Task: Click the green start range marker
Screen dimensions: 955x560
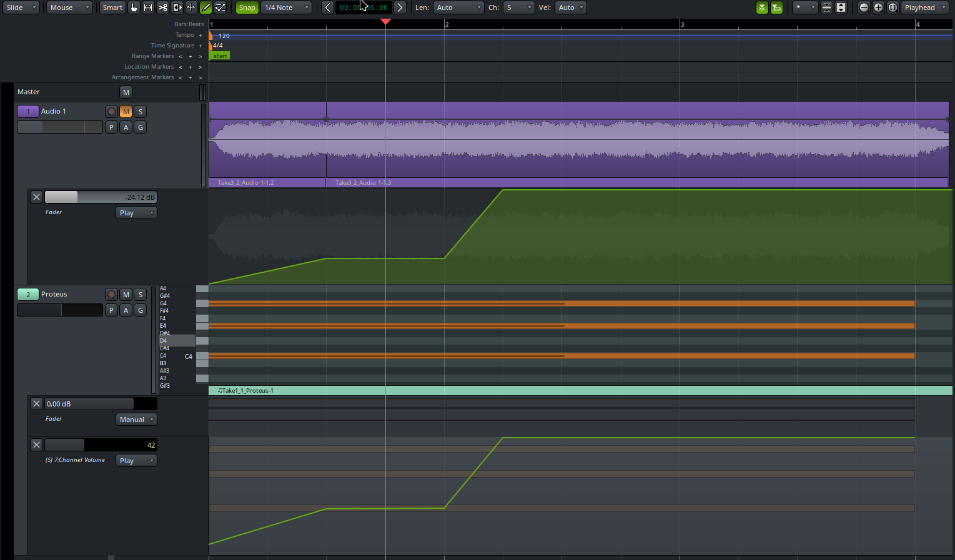Action: (220, 56)
